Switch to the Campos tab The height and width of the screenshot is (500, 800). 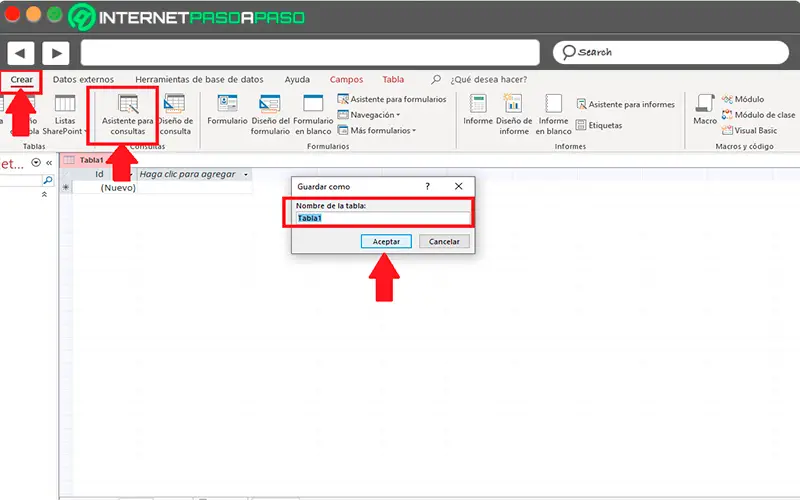coord(346,80)
